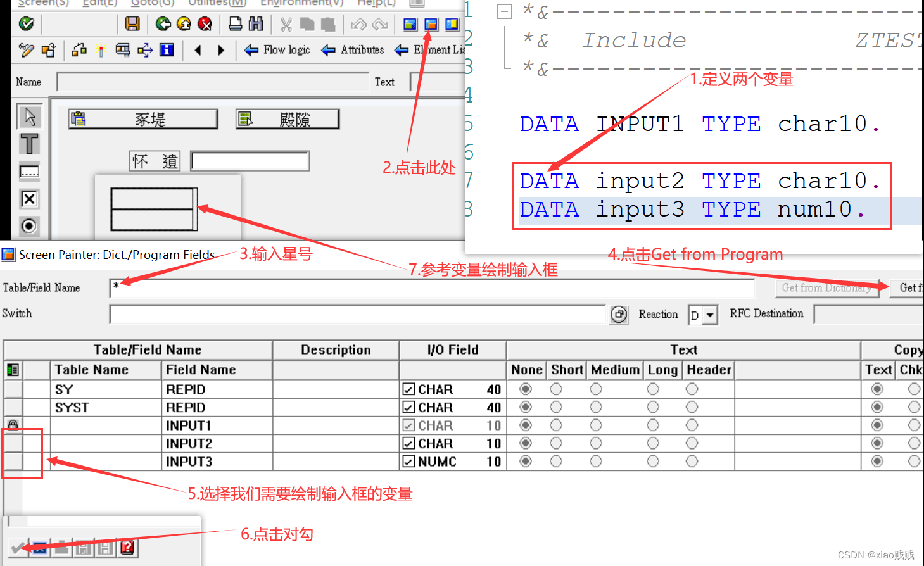Click the select-all icon in table header
This screenshot has width=924, height=566.
click(x=12, y=370)
